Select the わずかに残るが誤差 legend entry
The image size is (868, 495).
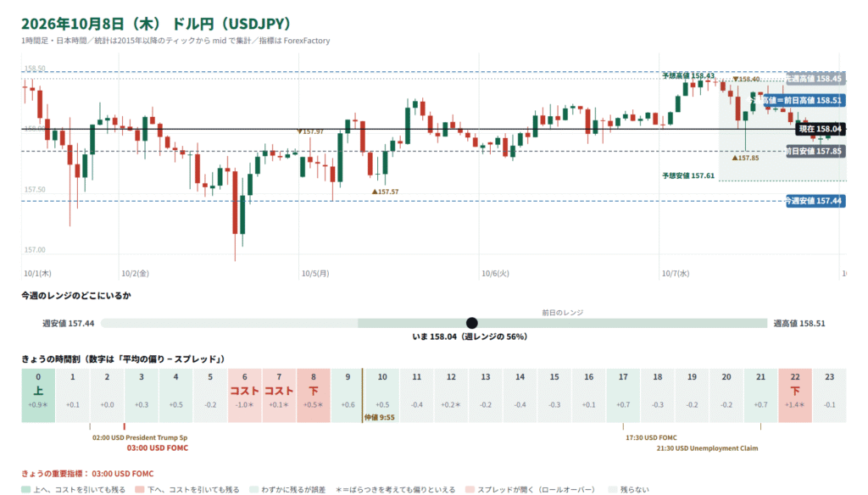pos(288,489)
